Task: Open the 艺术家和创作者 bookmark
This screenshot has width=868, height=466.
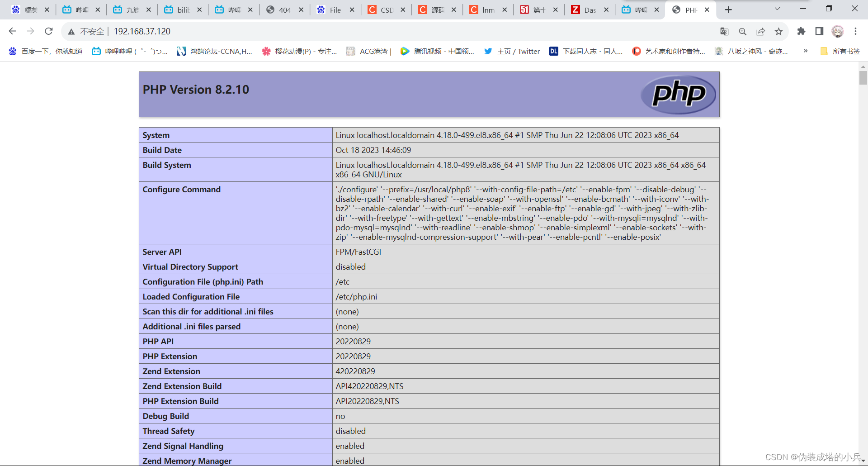Action: [669, 51]
